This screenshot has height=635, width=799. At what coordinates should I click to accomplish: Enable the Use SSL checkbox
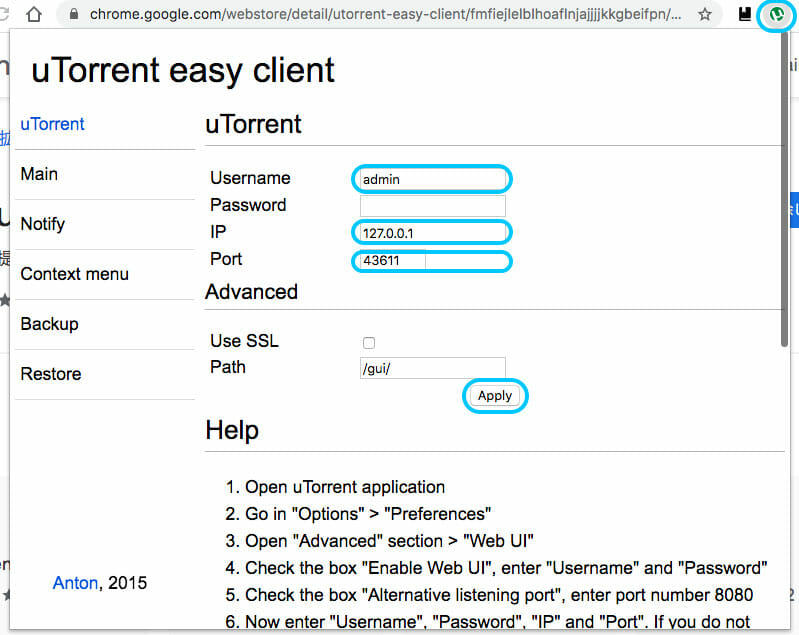[x=369, y=342]
